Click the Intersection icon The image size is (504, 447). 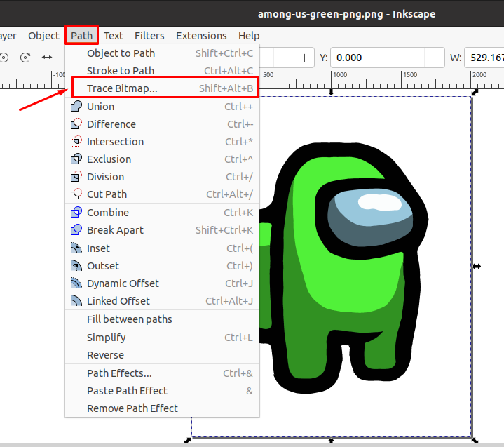point(76,141)
